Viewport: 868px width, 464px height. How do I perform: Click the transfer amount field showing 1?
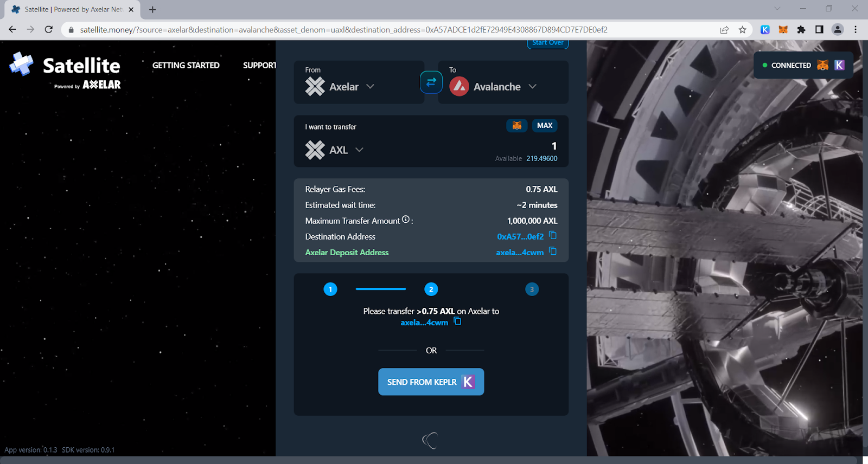pyautogui.click(x=554, y=146)
